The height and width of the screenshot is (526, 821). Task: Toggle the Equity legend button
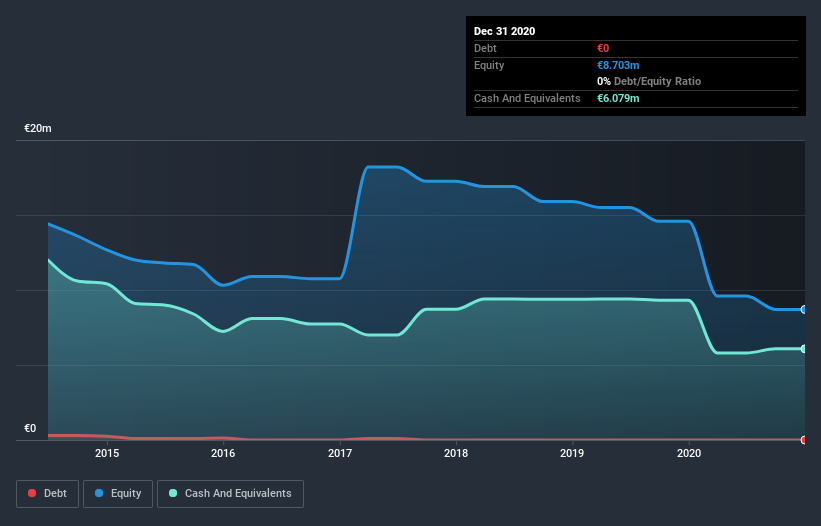point(118,494)
